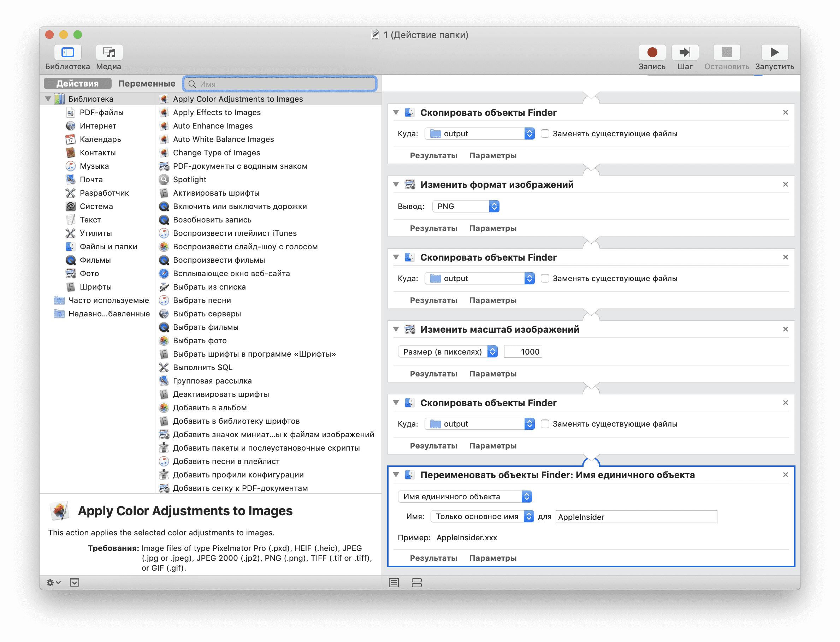Image resolution: width=840 pixels, height=642 pixels.
Task: Select the Утилиты category
Action: point(89,233)
